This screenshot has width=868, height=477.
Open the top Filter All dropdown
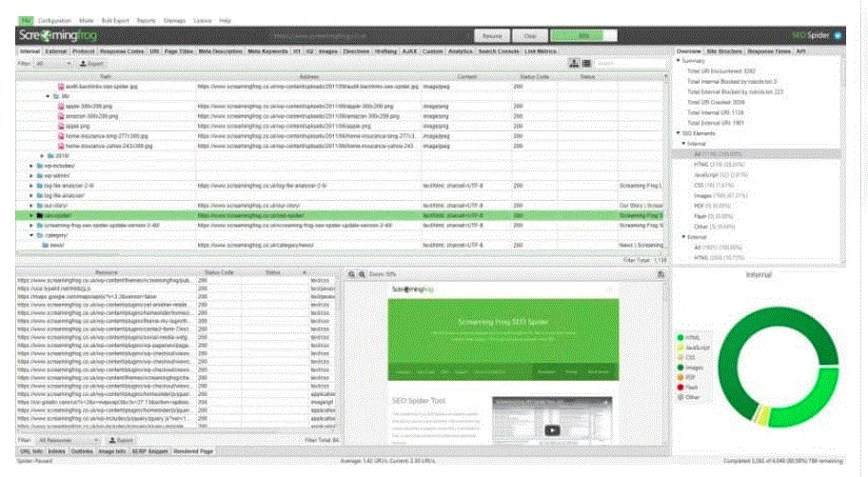(53, 64)
